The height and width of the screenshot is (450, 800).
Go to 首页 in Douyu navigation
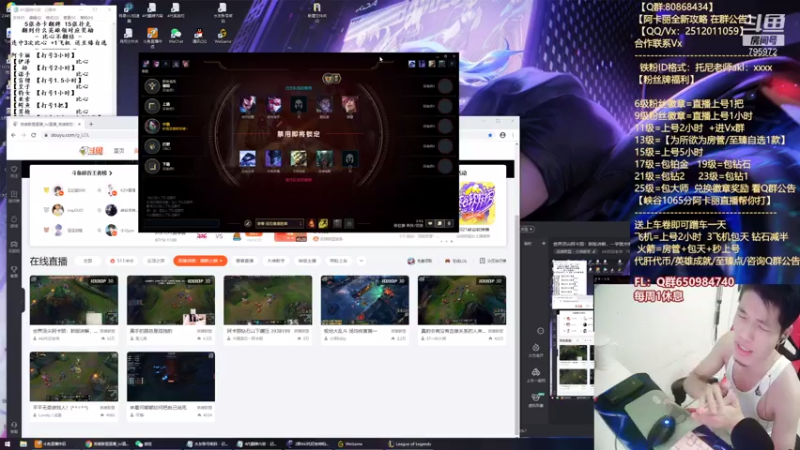119,151
